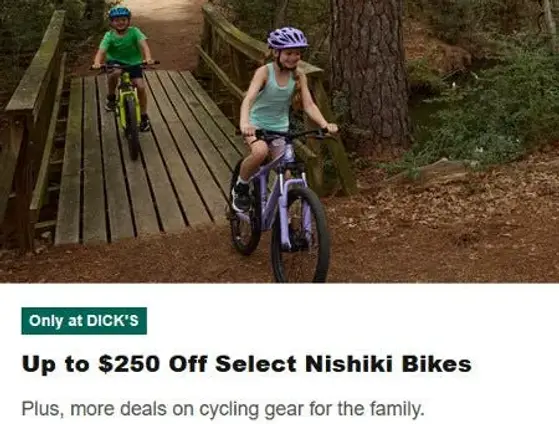The width and height of the screenshot is (559, 424).
Task: Click the front wheel of the purple bike
Action: coord(300,235)
